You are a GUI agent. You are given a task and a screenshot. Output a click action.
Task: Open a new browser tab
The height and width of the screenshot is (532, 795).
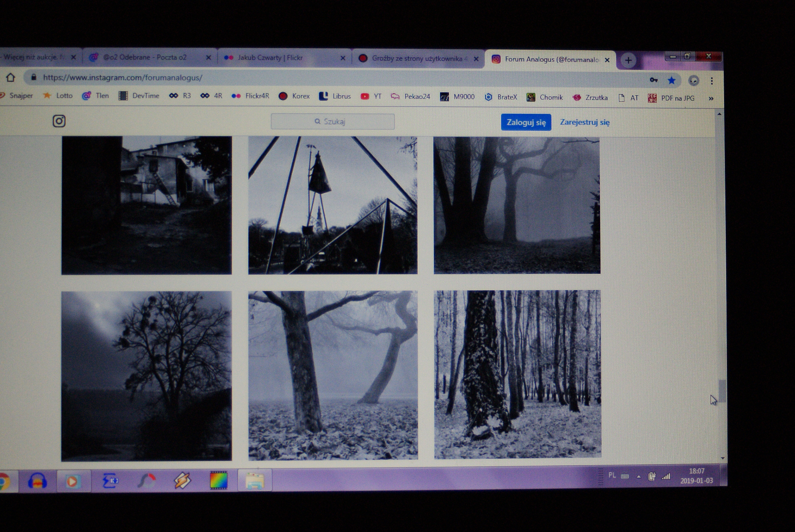click(628, 60)
